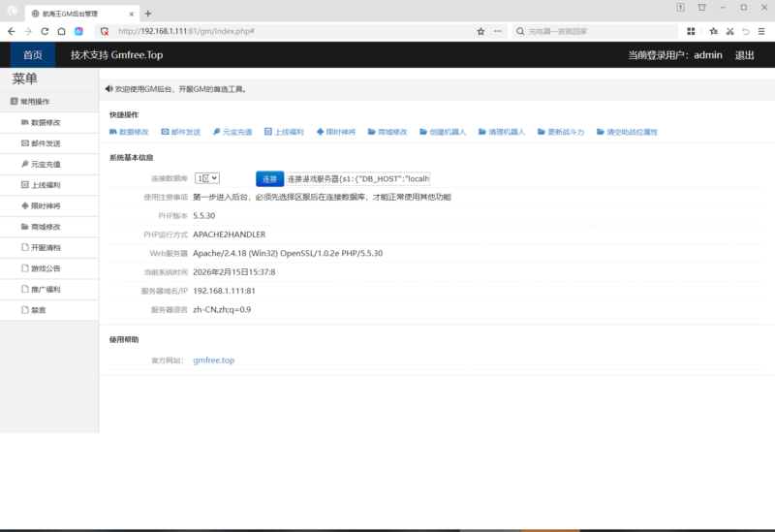Image resolution: width=775 pixels, height=532 pixels.
Task: Open the gmfree.top official site link
Action: (x=213, y=360)
